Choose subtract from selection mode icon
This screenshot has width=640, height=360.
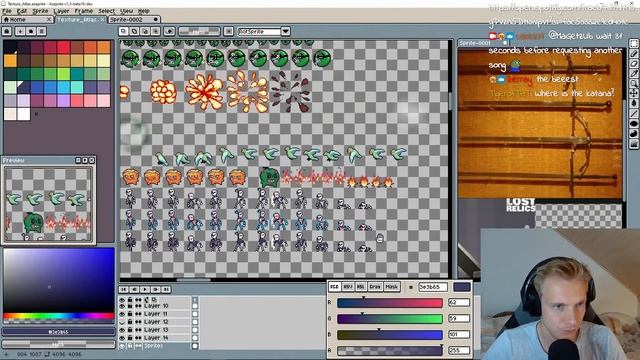pyautogui.click(x=145, y=31)
